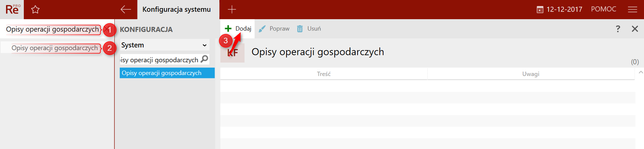Click Usuń to delete selected entry
The image size is (644, 149).
[x=309, y=29]
